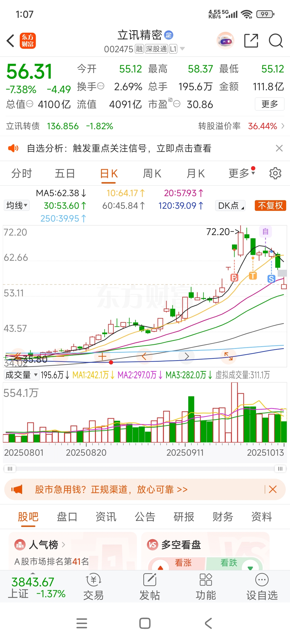
Task: Tap Android home navigation button
Action: [145, 623]
